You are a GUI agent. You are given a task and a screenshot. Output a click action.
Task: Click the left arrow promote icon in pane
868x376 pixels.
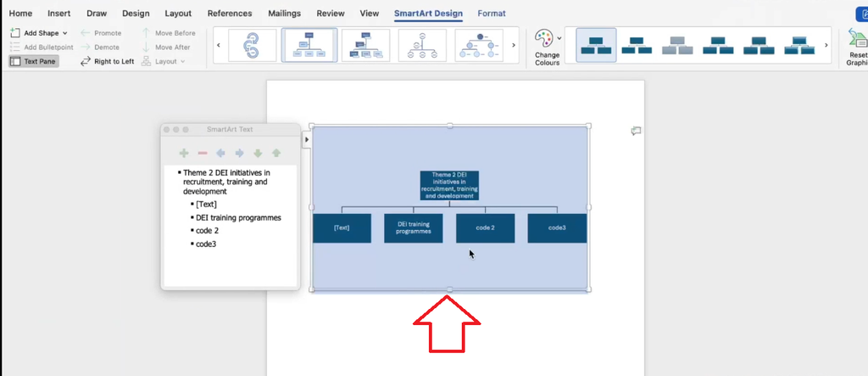point(220,153)
